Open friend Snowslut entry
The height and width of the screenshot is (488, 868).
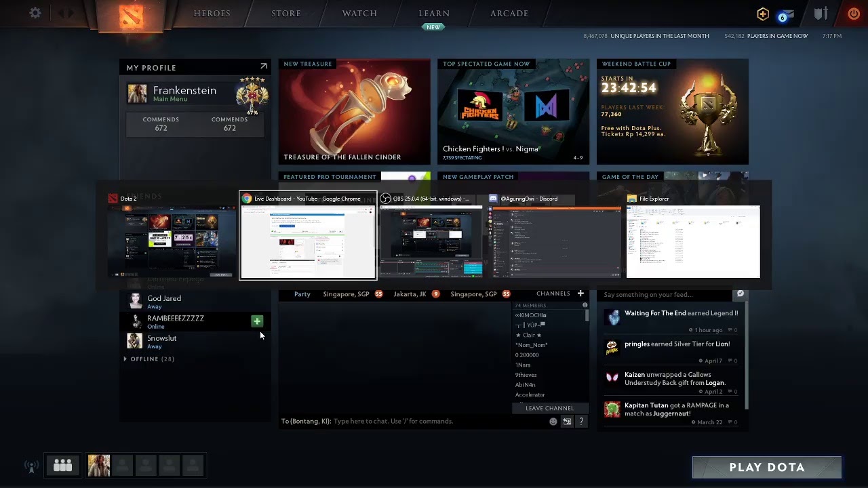point(195,342)
